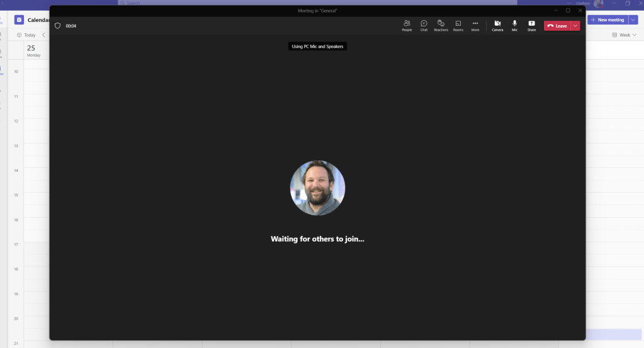Open the More actions menu
This screenshot has width=644, height=348.
tap(475, 25)
